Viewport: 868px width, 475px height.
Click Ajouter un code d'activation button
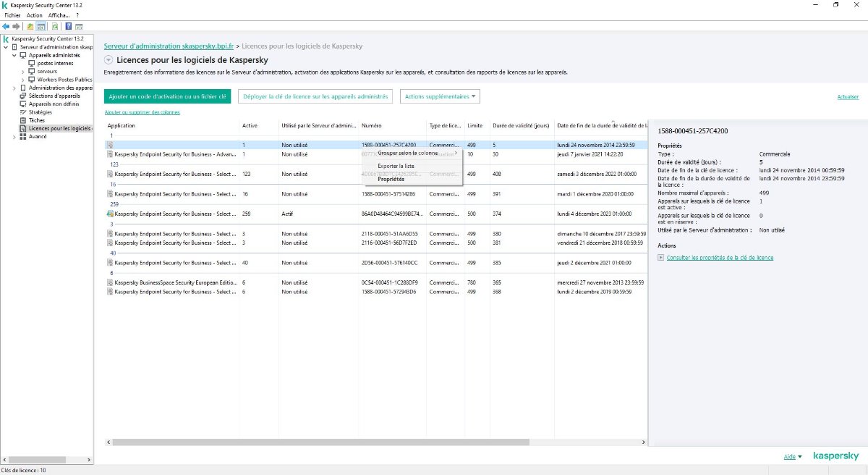click(x=167, y=96)
